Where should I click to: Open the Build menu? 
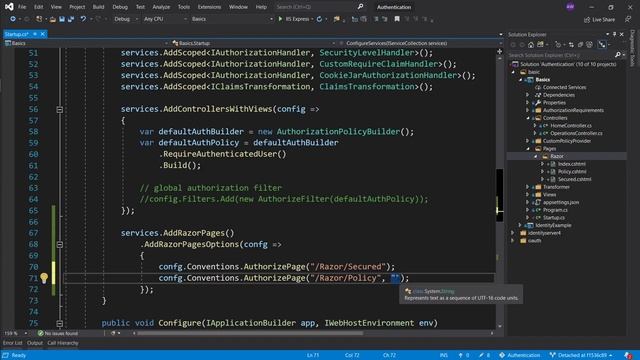(98, 7)
